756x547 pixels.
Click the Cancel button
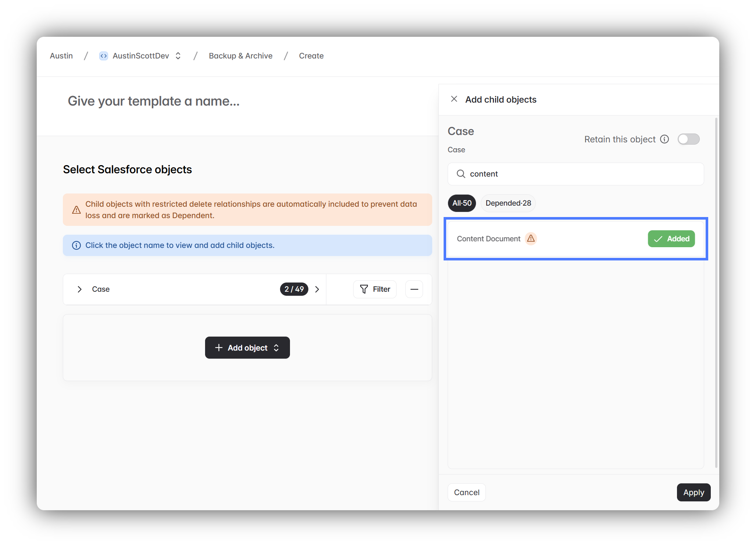click(466, 492)
